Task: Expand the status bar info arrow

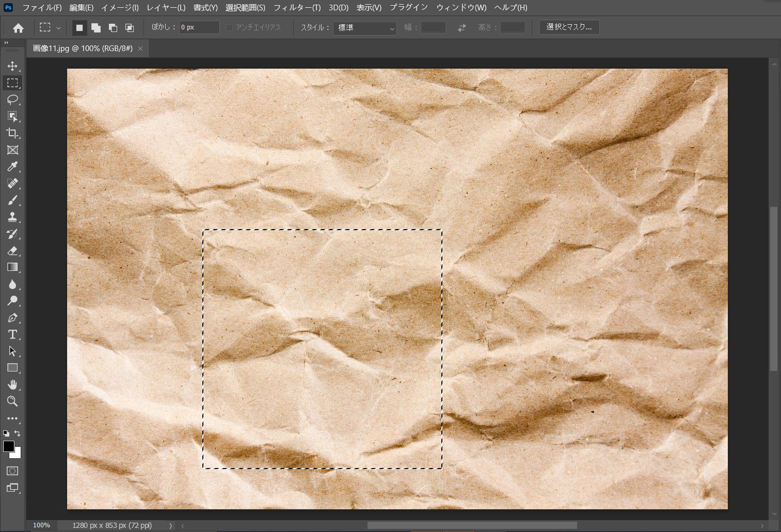Action: [x=170, y=525]
